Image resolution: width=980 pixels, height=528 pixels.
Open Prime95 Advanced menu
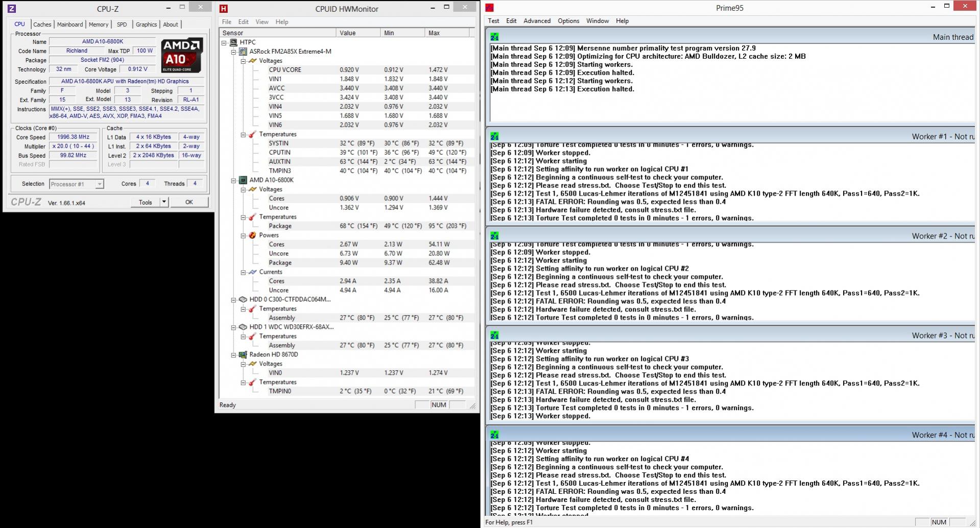click(537, 21)
